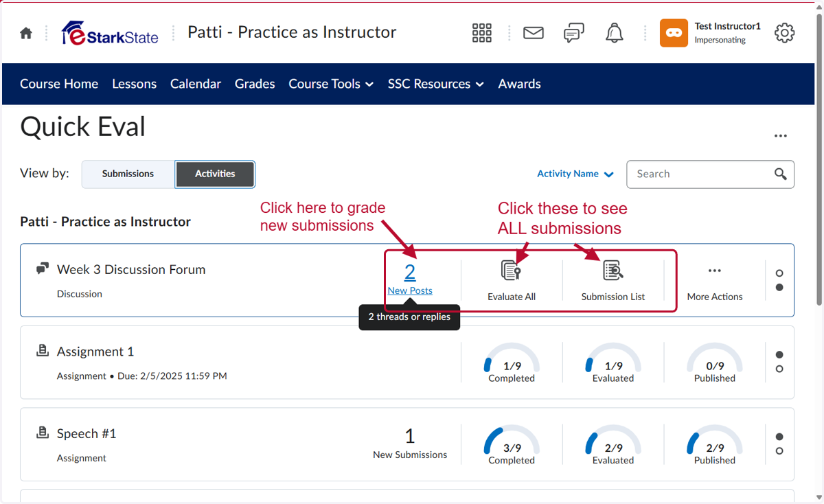Open subscription alerts chat bubble icon
Screen dimensions: 824x504
point(574,33)
